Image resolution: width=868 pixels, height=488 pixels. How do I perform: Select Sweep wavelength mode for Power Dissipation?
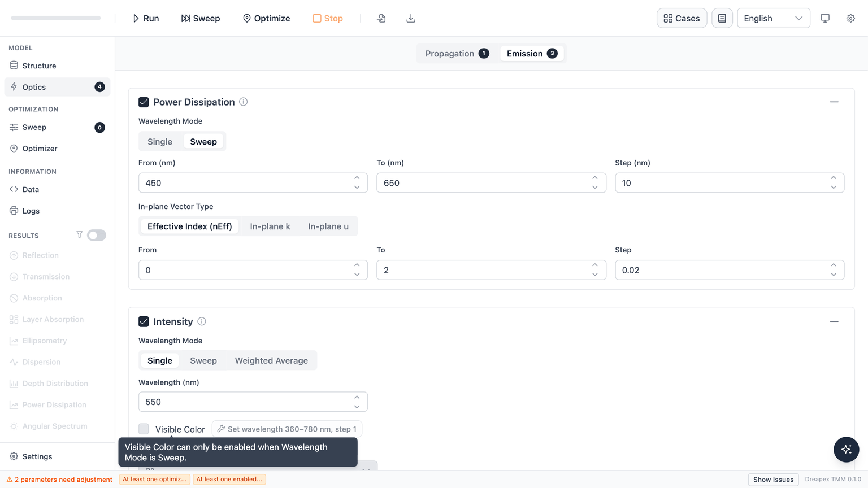click(203, 142)
